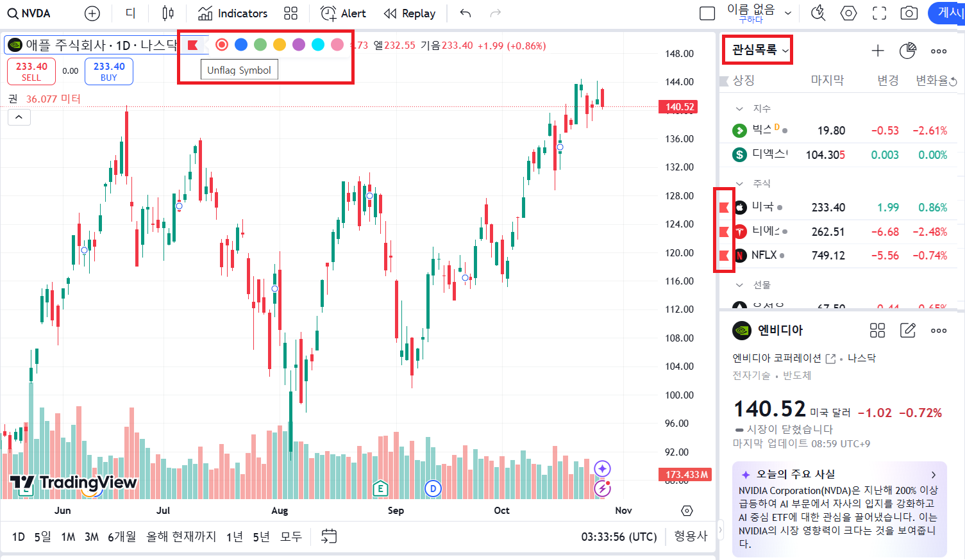Open timezone 03:33:56 (UTC) menu
965x560 pixels.
(619, 537)
